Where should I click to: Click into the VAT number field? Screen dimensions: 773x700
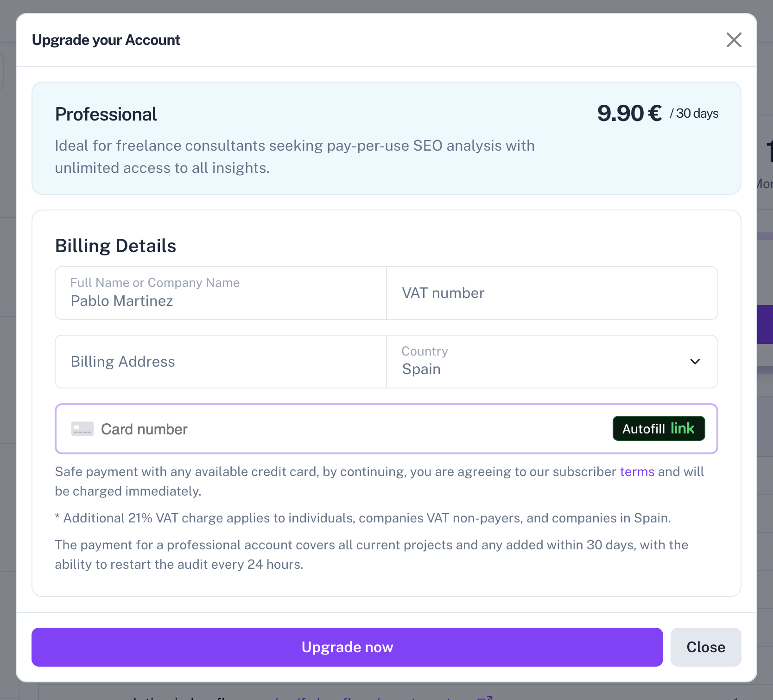pos(552,293)
